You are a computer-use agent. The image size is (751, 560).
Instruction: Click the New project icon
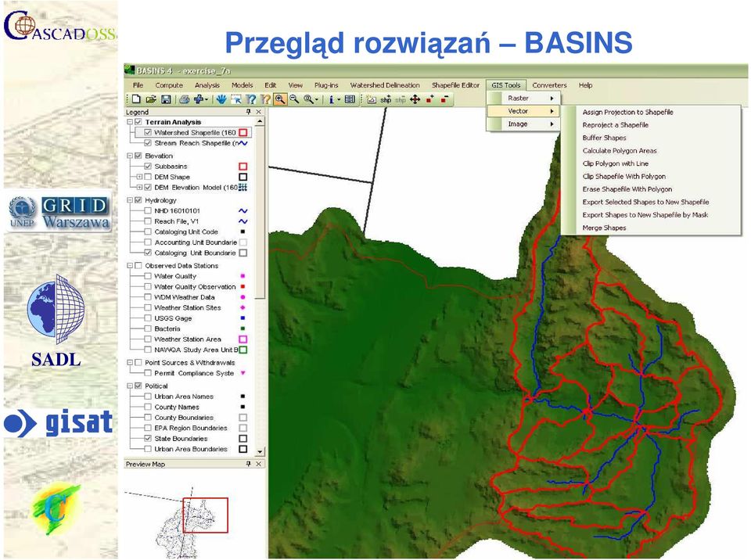(136, 99)
